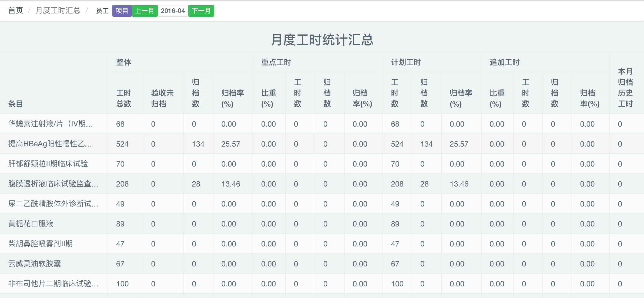The image size is (644, 298).
Task: Focus the 2016-04 month field
Action: [x=173, y=11]
